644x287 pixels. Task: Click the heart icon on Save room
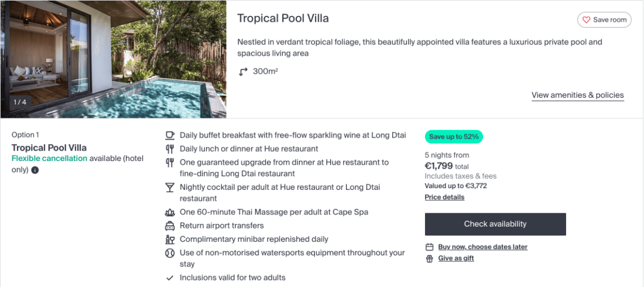click(586, 20)
